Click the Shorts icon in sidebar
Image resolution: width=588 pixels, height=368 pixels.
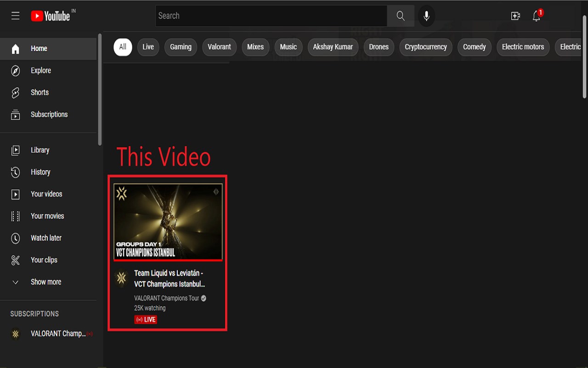pos(16,93)
